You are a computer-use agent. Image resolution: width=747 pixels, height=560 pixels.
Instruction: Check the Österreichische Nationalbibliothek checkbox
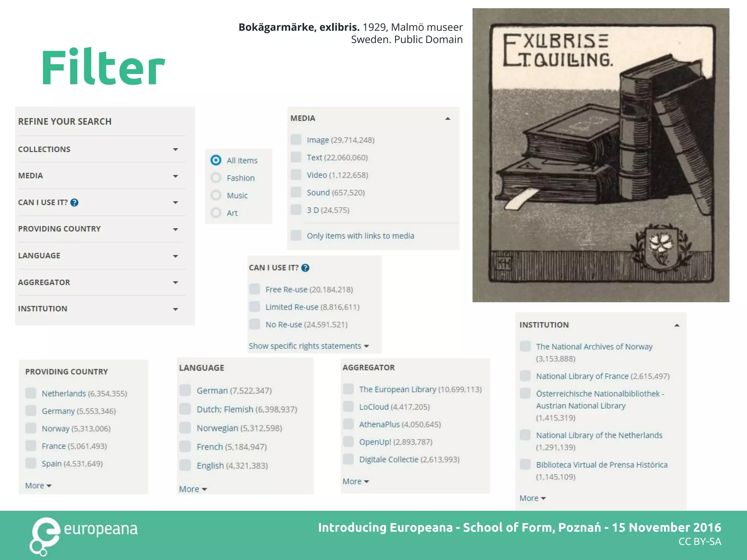(525, 393)
